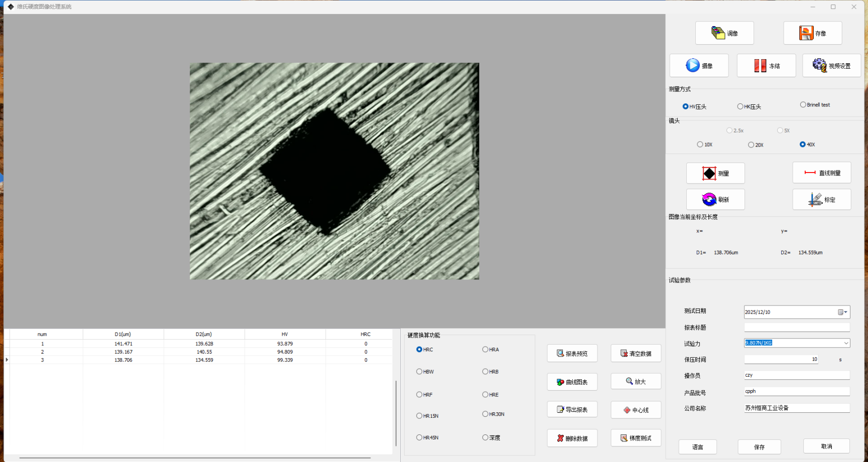Viewport: 868px width, 462px height.
Task: Click the 测量 measure indentation icon
Action: pyautogui.click(x=709, y=174)
